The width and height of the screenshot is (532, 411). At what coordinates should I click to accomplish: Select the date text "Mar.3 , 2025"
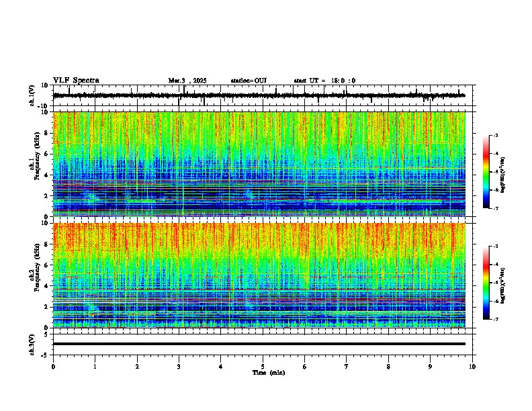click(187, 81)
